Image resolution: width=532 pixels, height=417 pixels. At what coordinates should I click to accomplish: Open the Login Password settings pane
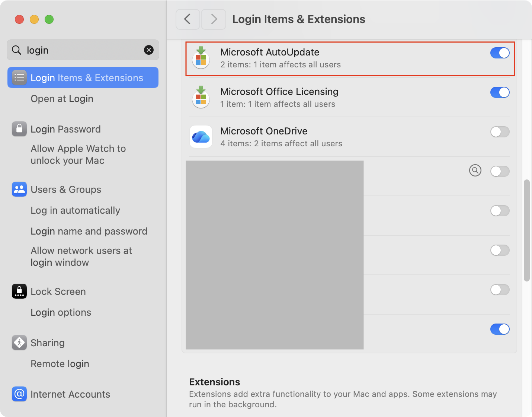point(83,129)
